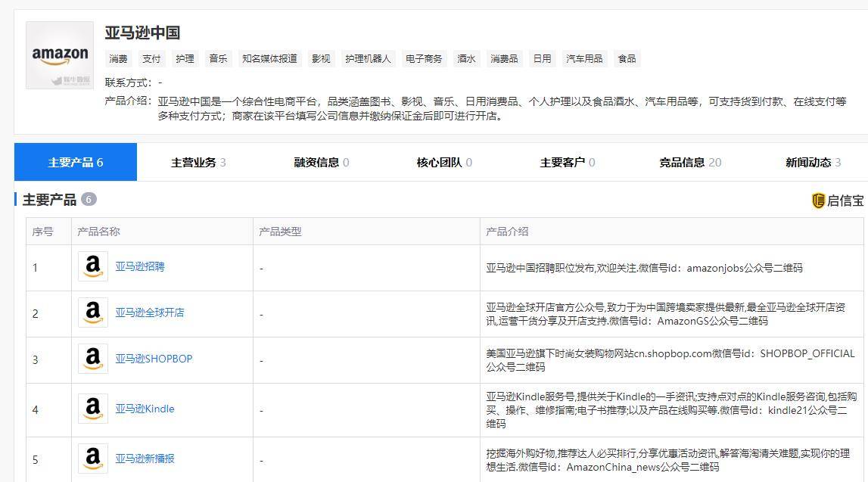The height and width of the screenshot is (482, 868).
Task: Click the Amazon icon beside 亚马逊SHOPBOP
Action: 92,359
